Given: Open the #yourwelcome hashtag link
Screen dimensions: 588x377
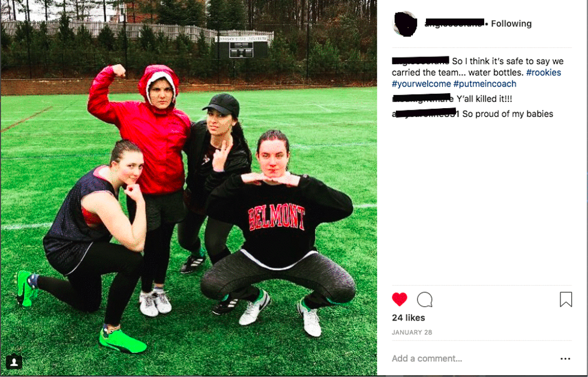Looking at the screenshot, I should [421, 84].
